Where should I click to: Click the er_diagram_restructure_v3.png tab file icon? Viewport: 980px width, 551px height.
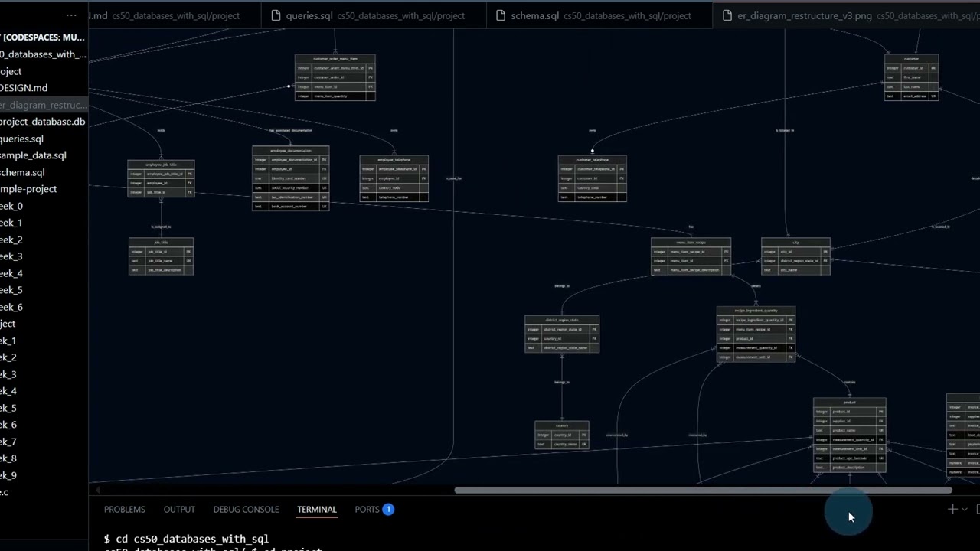725,15
